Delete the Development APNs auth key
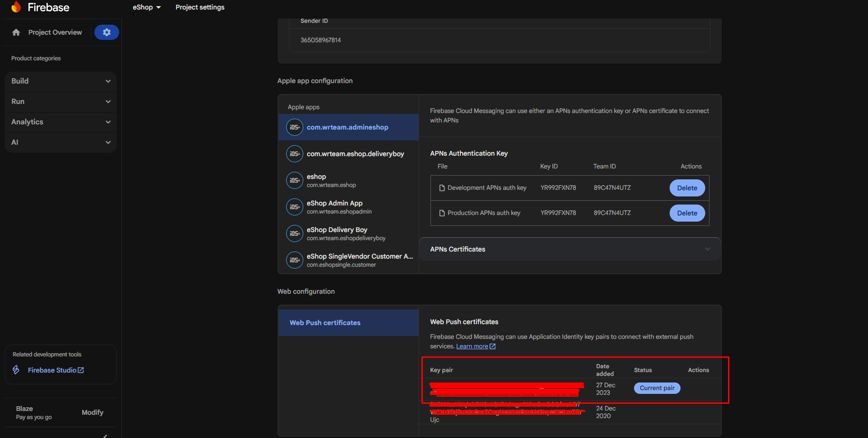The image size is (868, 438). tap(687, 188)
